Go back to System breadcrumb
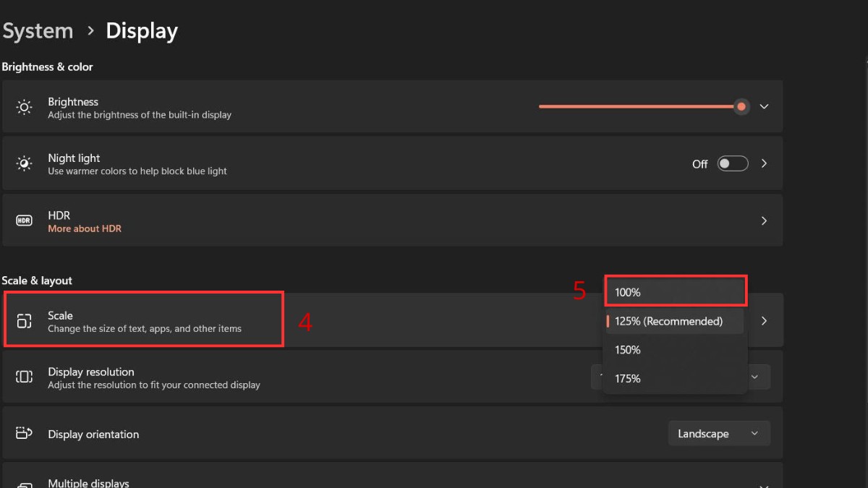 [38, 31]
